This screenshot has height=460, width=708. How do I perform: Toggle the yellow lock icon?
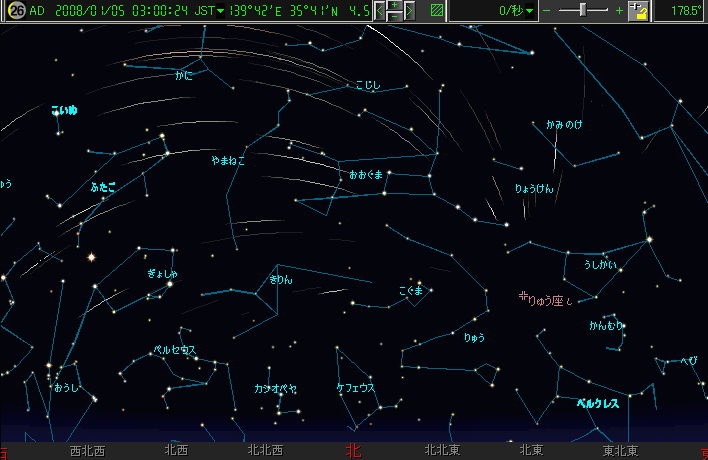tap(638, 11)
